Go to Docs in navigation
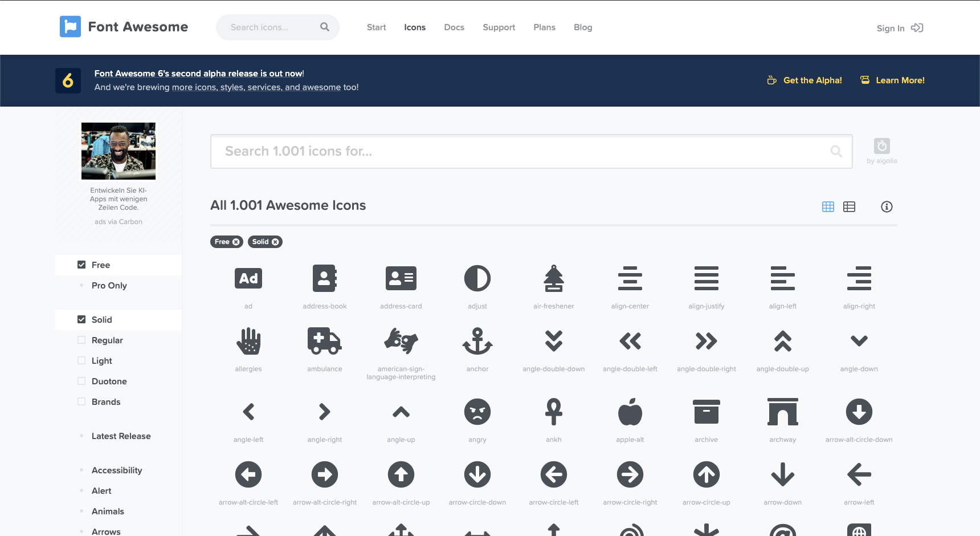This screenshot has height=536, width=980. (x=454, y=27)
